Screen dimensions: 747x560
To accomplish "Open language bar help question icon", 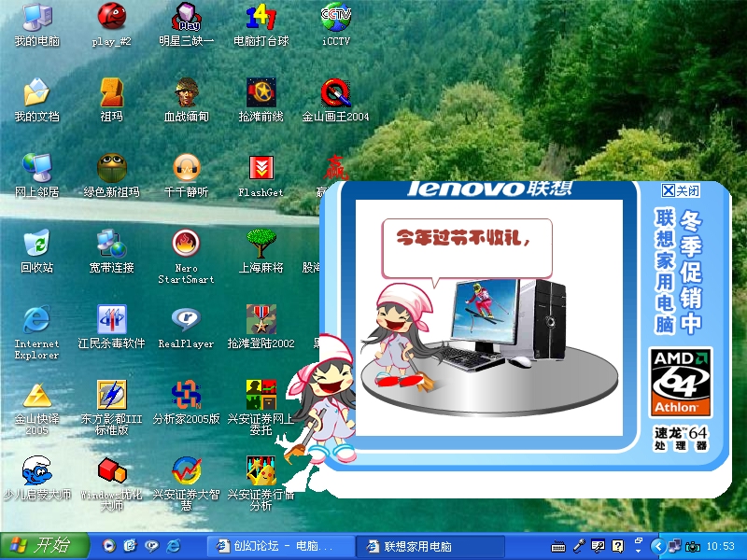I will coord(617,546).
